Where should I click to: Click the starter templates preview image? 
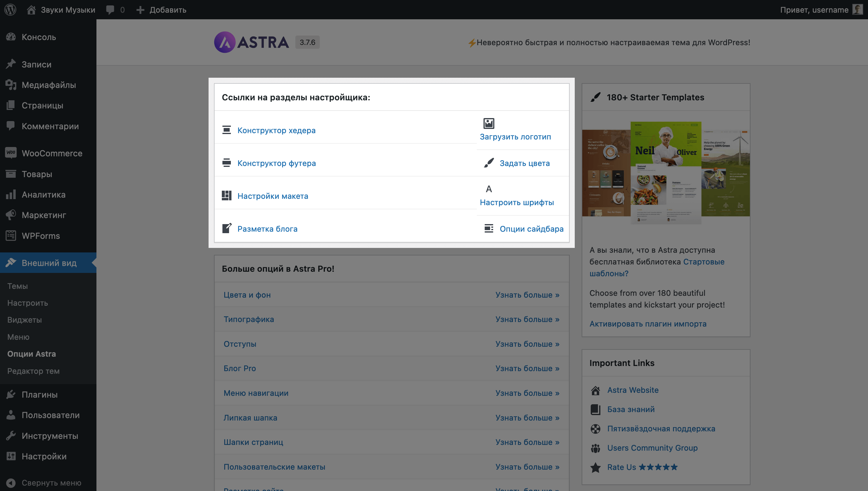pos(666,173)
